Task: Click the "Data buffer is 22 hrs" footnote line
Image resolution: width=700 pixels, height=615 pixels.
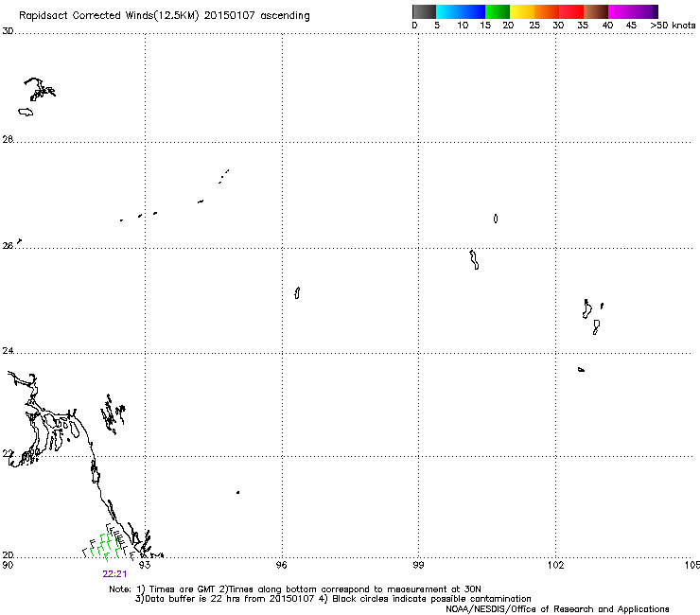Action: pos(333,599)
